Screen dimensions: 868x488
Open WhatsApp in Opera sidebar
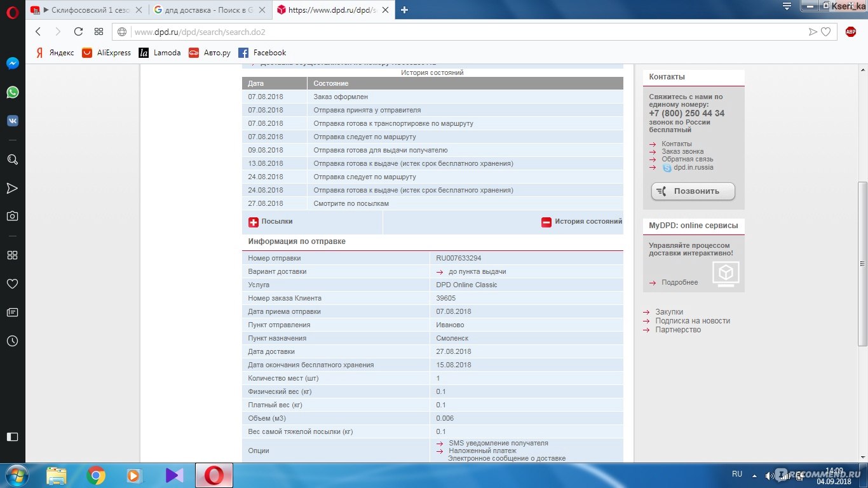tap(12, 92)
